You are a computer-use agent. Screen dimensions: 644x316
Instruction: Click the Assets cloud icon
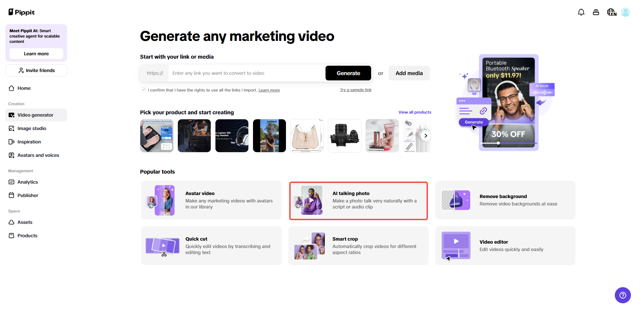coord(11,222)
